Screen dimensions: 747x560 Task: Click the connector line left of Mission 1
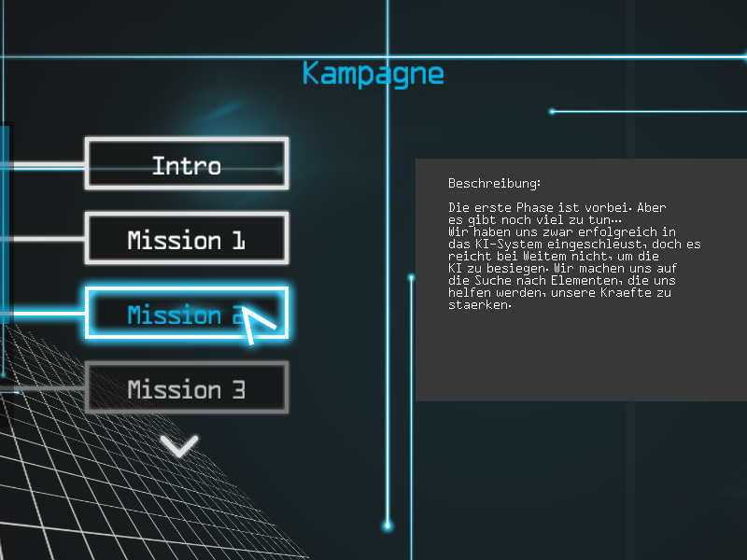pos(47,240)
